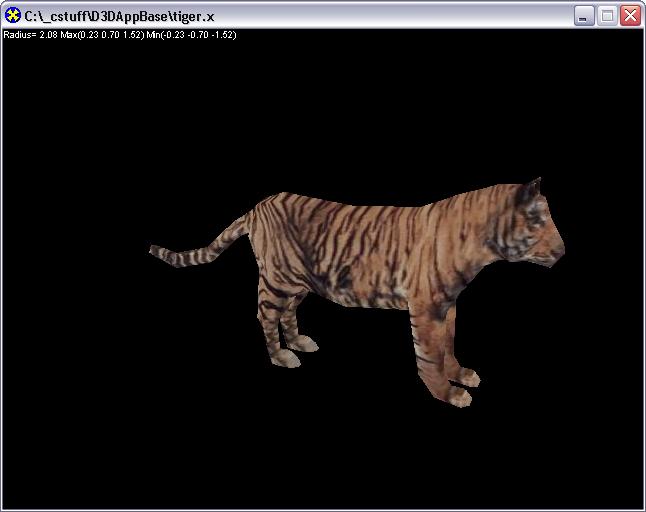This screenshot has width=646, height=512.
Task: Maximize the tiger.x window
Action: (x=607, y=16)
